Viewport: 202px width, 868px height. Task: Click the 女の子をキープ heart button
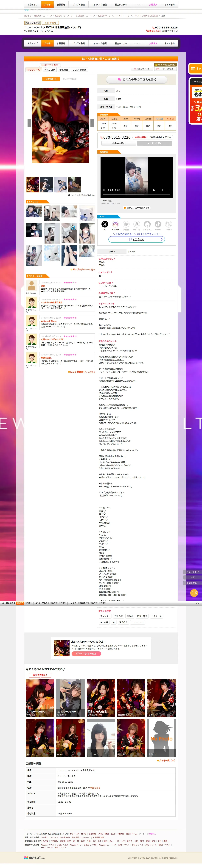point(142,69)
